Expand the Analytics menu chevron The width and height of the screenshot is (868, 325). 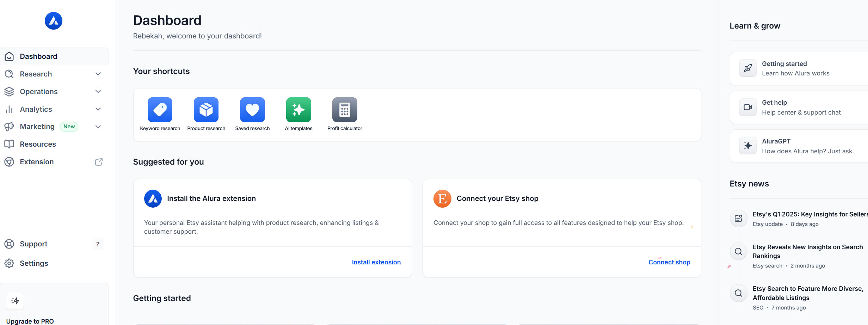[98, 109]
